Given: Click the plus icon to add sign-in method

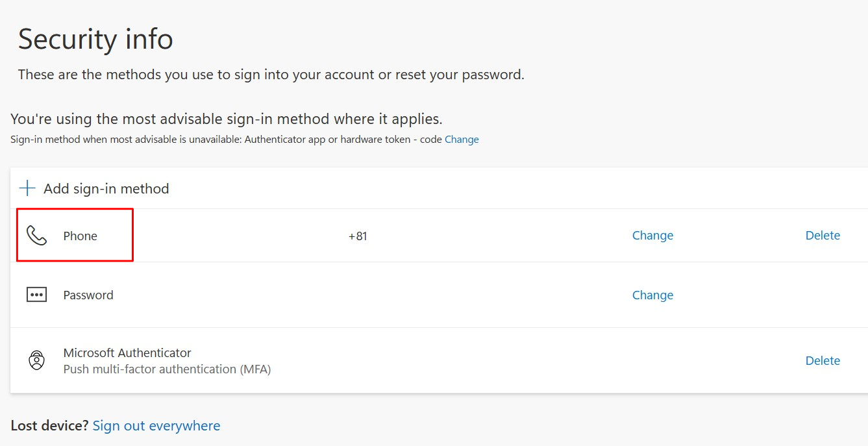Looking at the screenshot, I should pos(26,188).
